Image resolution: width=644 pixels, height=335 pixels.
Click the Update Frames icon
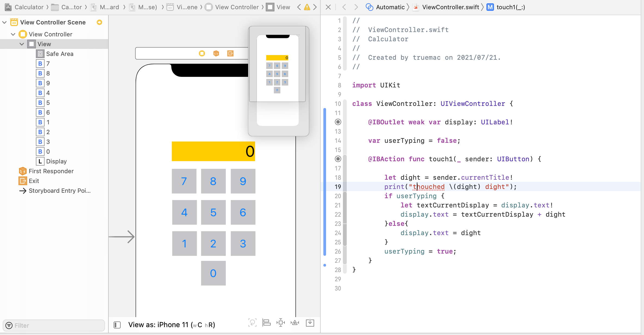[252, 323]
